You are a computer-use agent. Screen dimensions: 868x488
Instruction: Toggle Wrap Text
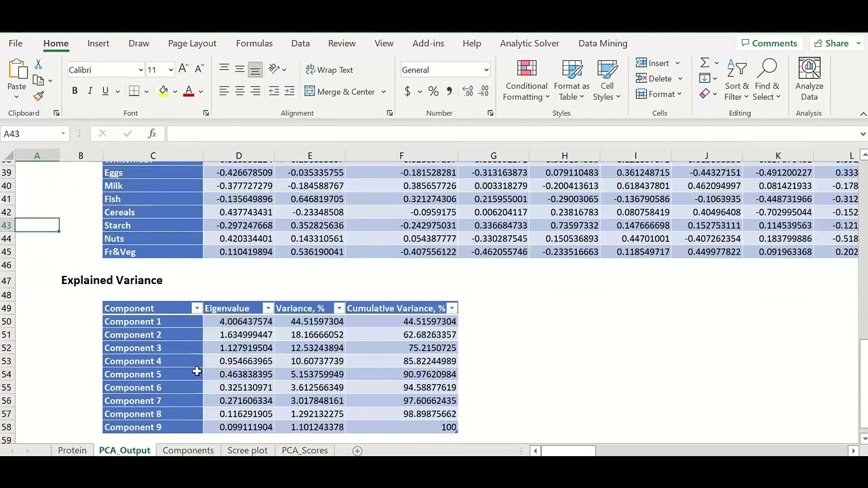pos(329,70)
